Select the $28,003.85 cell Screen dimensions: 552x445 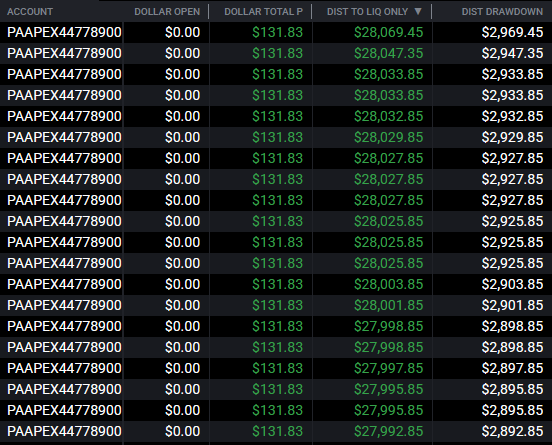tap(388, 284)
